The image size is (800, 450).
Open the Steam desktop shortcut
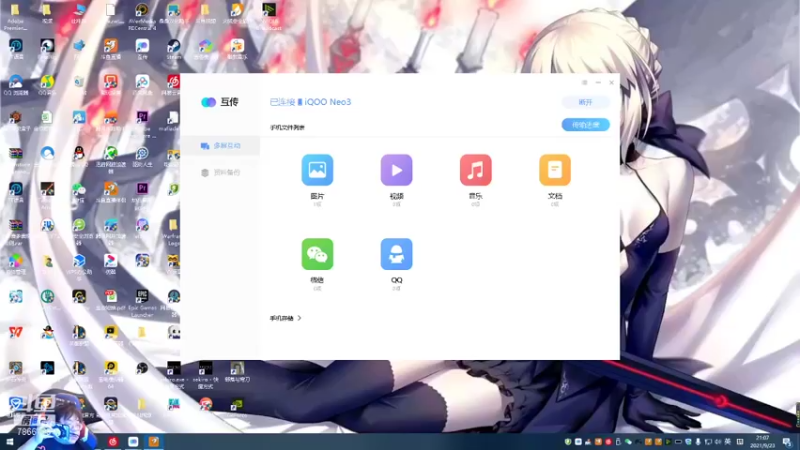pos(173,49)
